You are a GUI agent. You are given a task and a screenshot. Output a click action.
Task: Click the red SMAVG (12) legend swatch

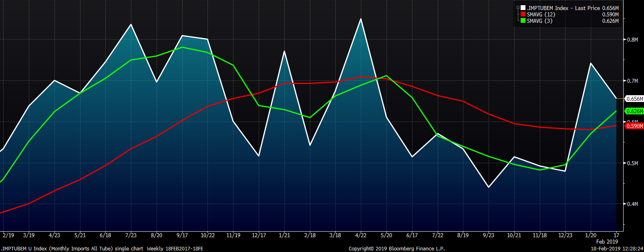523,14
